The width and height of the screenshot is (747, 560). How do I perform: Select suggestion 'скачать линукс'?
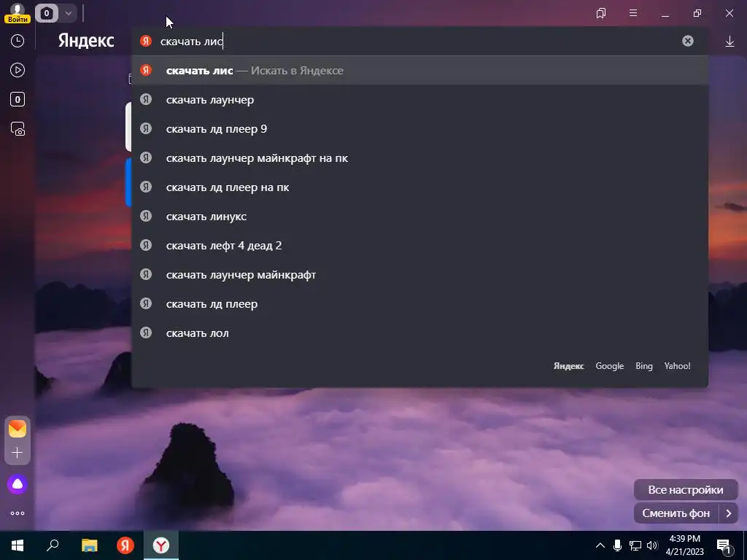point(419,216)
